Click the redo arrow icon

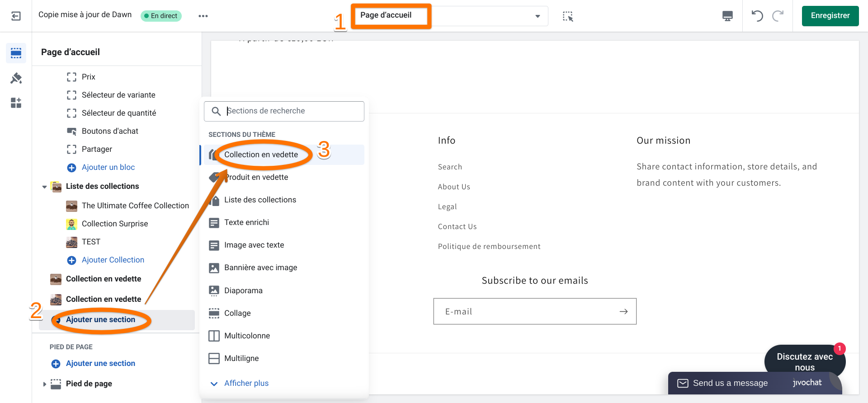click(x=778, y=16)
